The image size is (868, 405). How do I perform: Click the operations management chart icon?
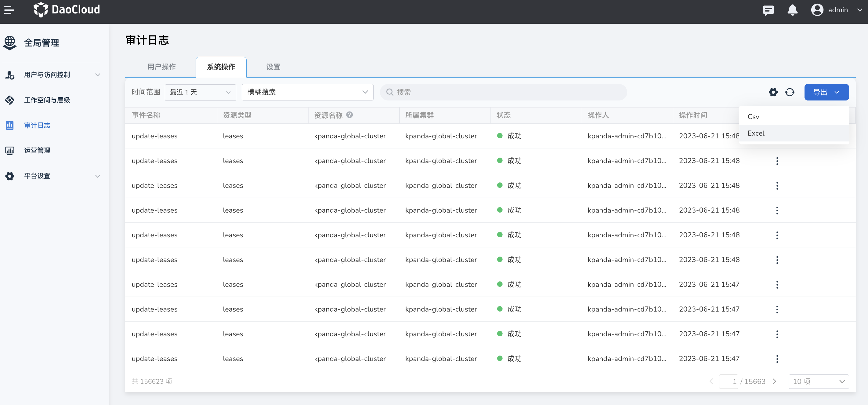click(10, 151)
